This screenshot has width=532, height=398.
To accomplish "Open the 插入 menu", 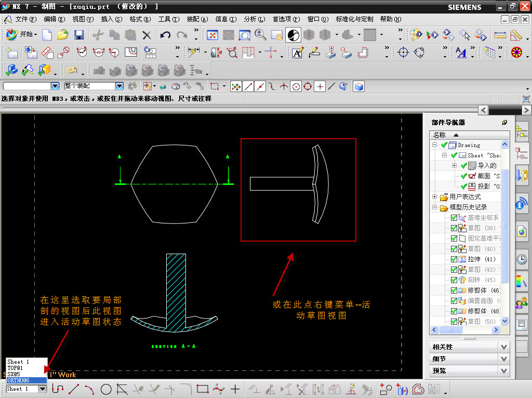I will pyautogui.click(x=111, y=19).
